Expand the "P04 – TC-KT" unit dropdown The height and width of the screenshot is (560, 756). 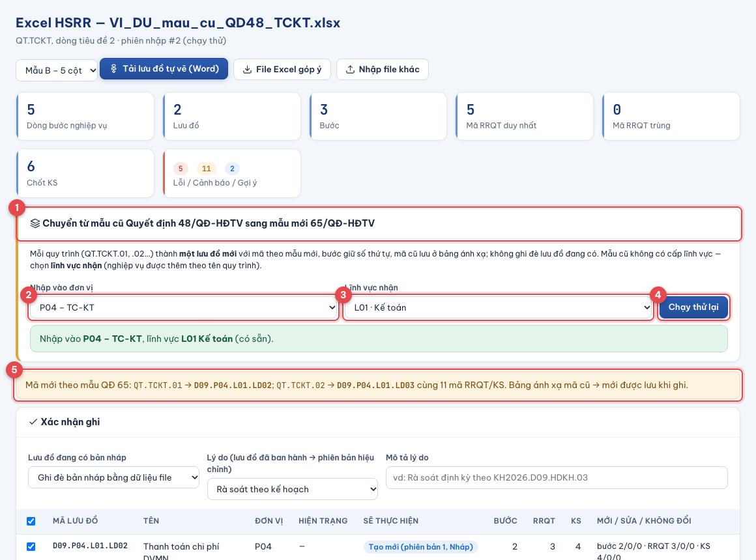[183, 307]
